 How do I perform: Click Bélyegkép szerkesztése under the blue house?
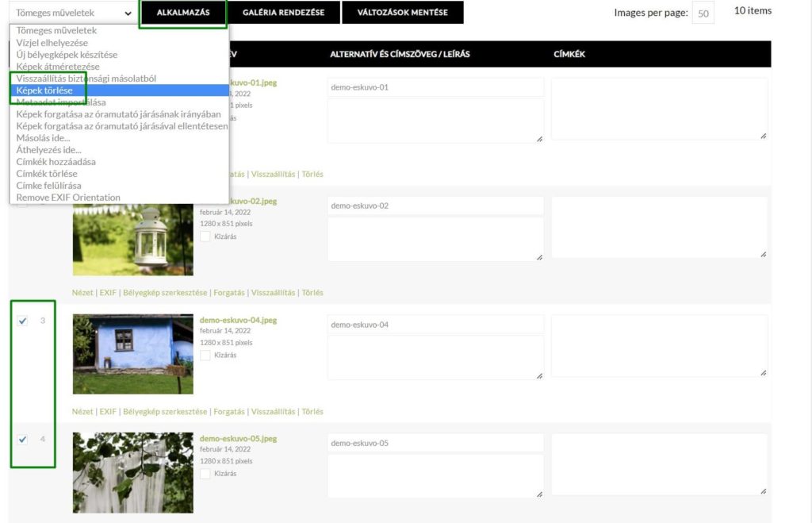click(x=165, y=412)
